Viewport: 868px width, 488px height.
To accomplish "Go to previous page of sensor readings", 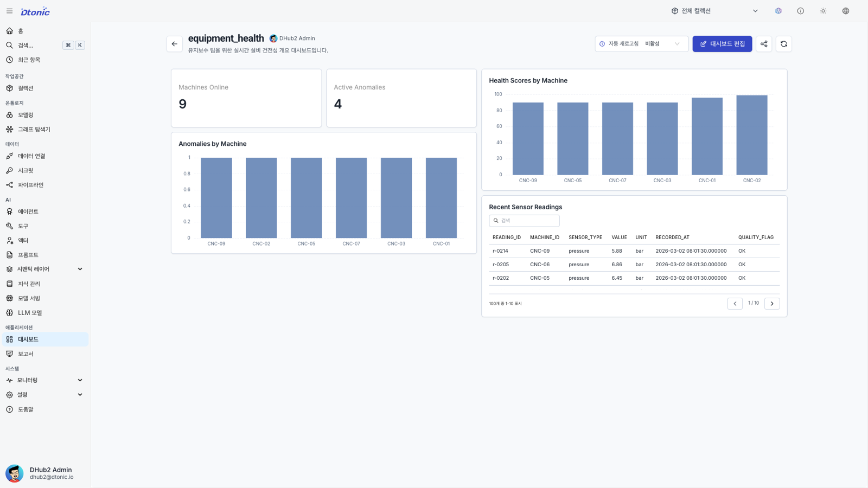I will point(735,304).
